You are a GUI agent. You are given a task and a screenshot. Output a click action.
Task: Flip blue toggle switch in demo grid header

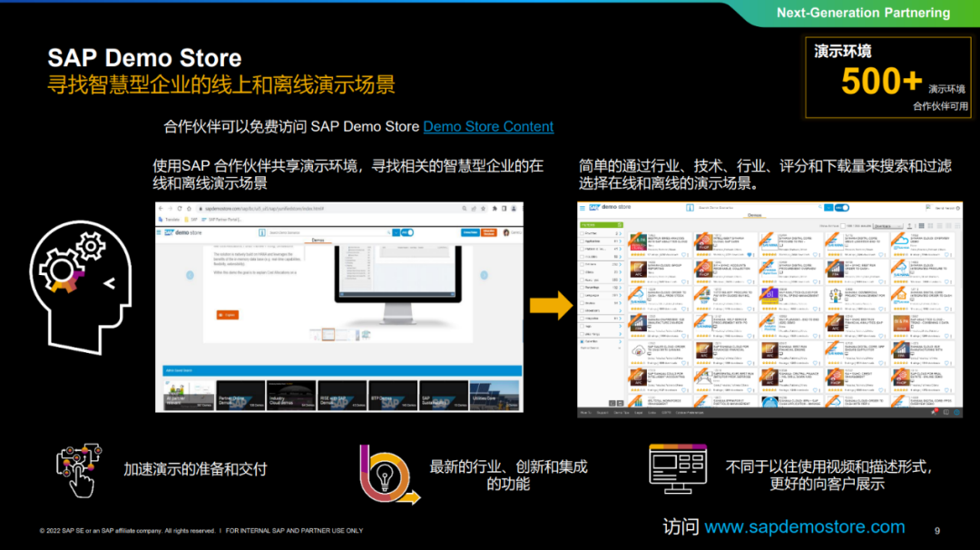click(x=842, y=208)
